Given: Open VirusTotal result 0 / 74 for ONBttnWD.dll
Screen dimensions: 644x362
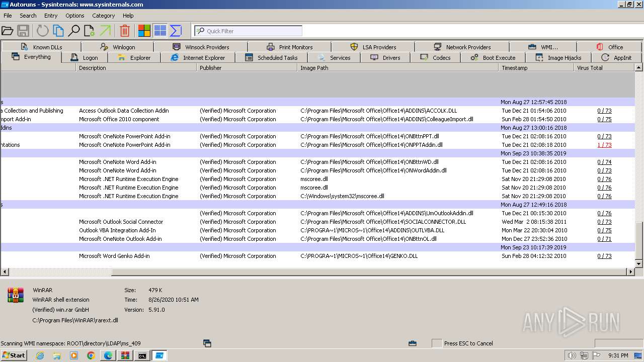Looking at the screenshot, I should tap(604, 162).
